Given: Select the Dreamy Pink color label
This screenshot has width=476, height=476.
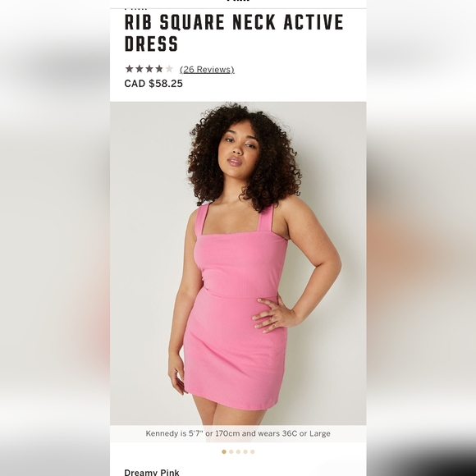Looking at the screenshot, I should [152, 473].
